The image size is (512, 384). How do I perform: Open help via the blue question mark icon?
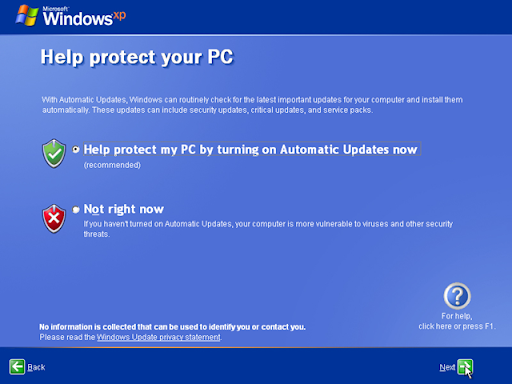457,296
